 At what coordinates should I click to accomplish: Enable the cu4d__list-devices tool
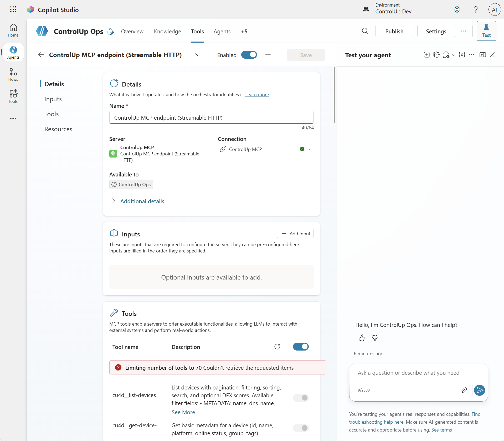[x=301, y=398]
